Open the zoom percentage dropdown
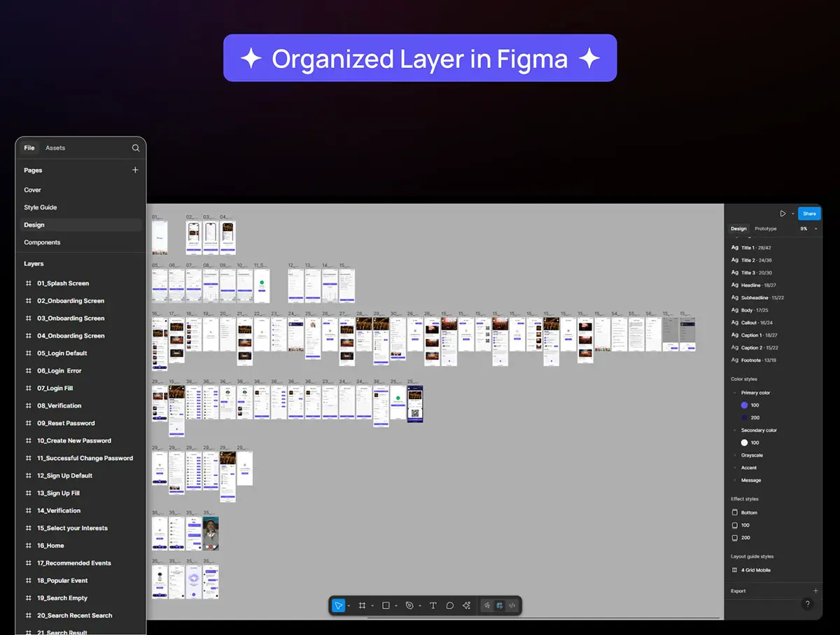This screenshot has height=635, width=840. coord(808,229)
